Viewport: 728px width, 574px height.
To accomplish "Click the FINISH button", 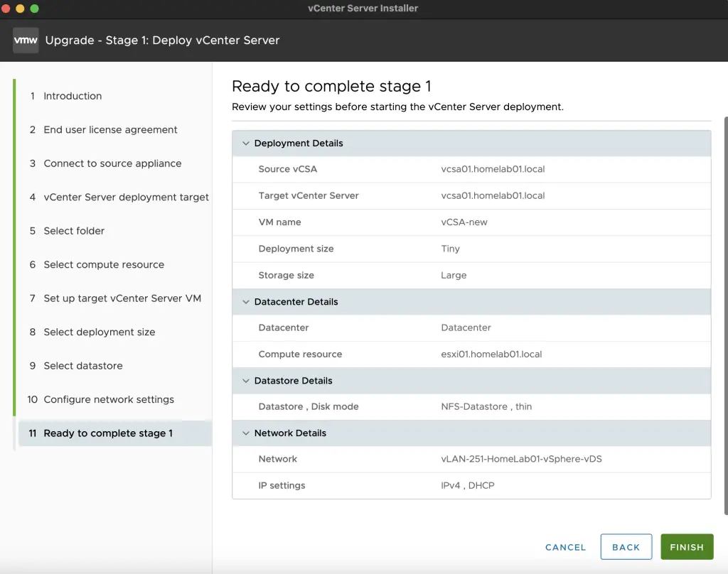I will coord(687,547).
